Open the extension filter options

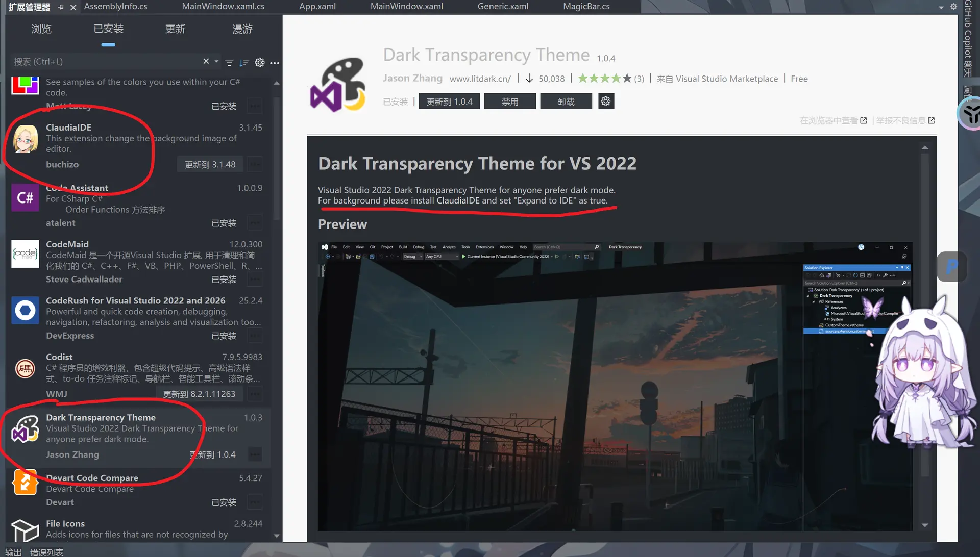229,62
